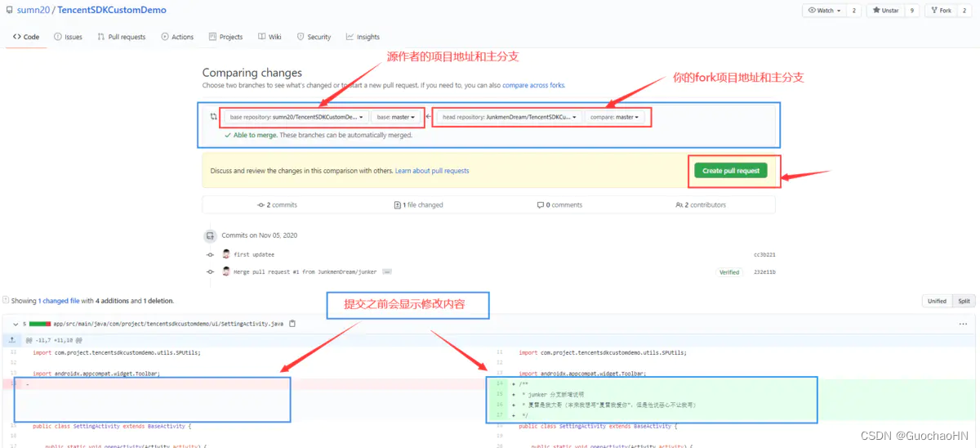Image resolution: width=980 pixels, height=448 pixels.
Task: Click the 1 changed file link
Action: [59, 301]
